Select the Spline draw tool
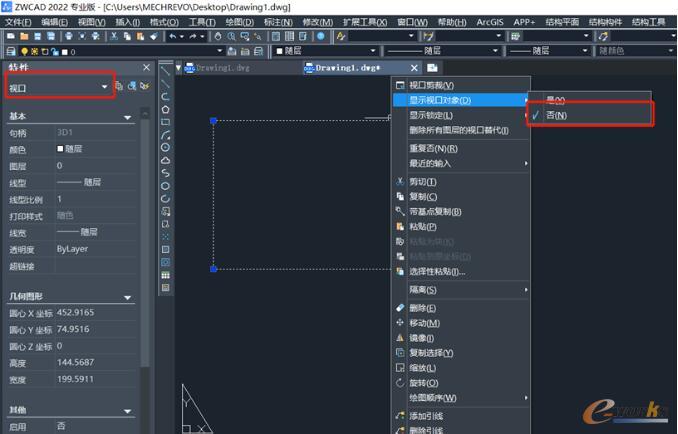 [x=165, y=173]
